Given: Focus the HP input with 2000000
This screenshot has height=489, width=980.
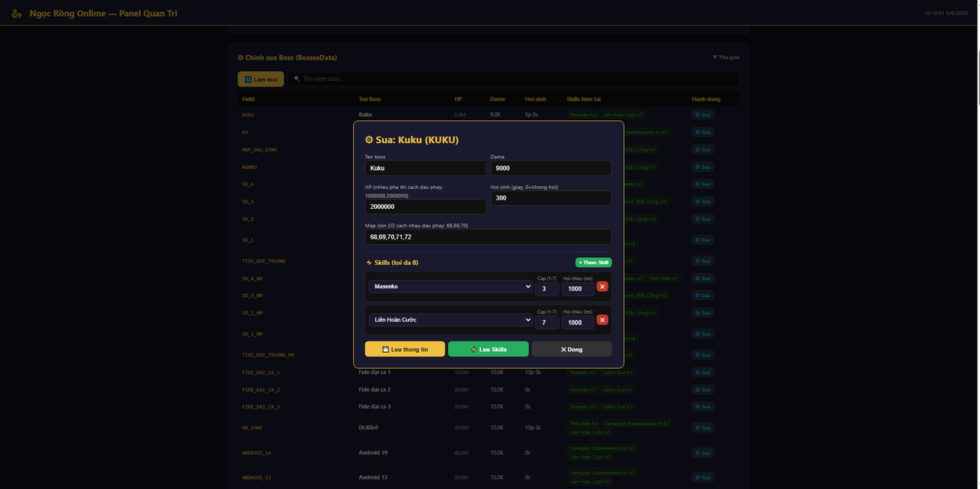Looking at the screenshot, I should (x=426, y=207).
